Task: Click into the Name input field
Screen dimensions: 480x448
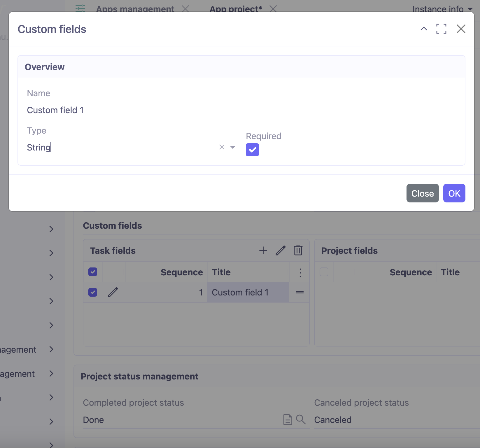Action: point(117,110)
